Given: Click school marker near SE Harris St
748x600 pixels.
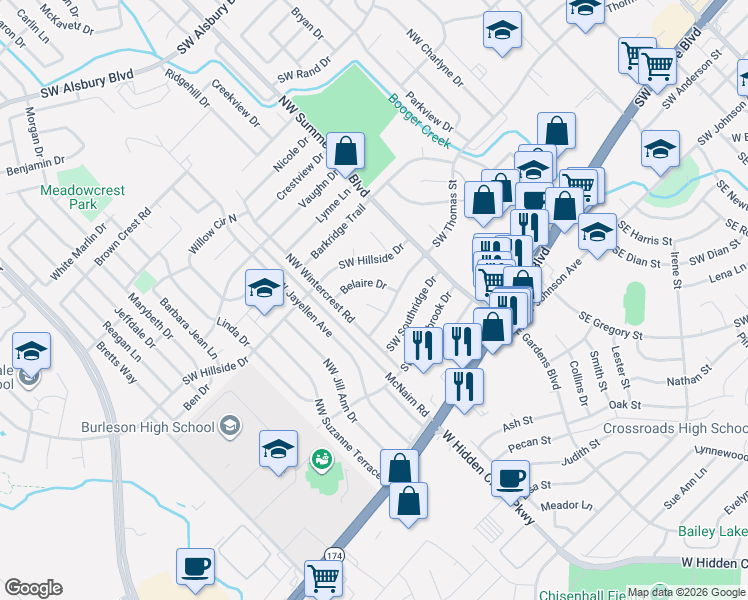Looking at the screenshot, I should [597, 233].
